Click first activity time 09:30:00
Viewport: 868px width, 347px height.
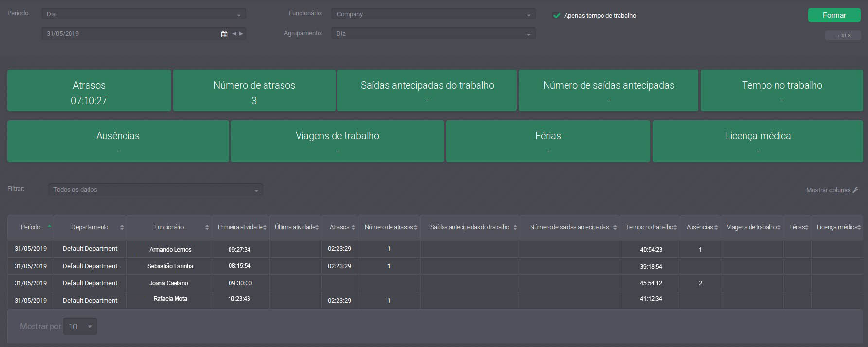tap(240, 283)
